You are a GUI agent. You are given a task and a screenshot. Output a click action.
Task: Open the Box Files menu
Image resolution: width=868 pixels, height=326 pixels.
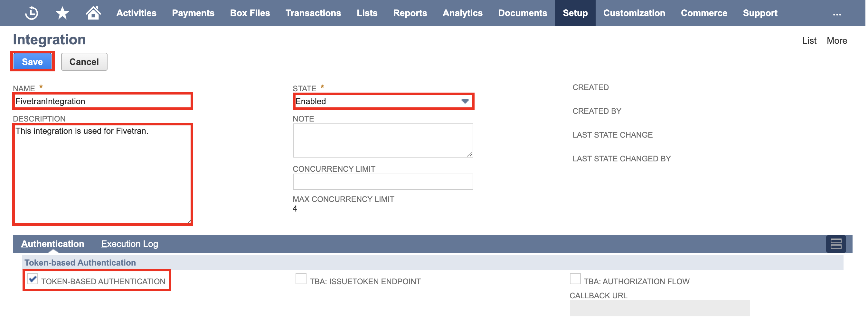coord(250,13)
